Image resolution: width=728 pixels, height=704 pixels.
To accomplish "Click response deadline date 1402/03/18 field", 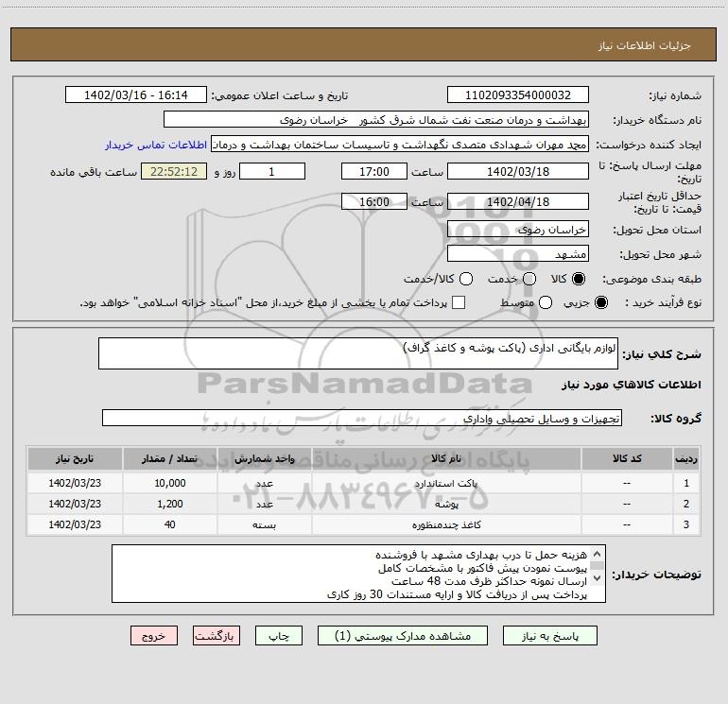I will pos(518,171).
